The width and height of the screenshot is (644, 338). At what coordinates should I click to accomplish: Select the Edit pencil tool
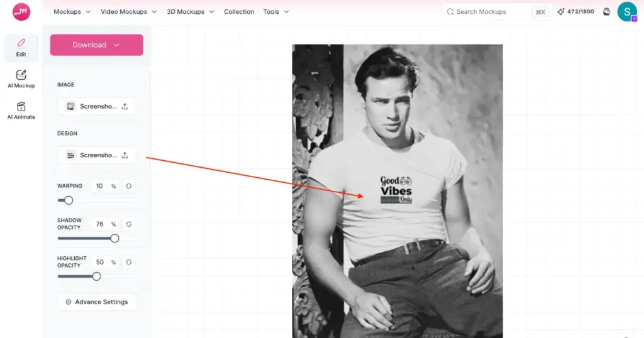tap(21, 48)
